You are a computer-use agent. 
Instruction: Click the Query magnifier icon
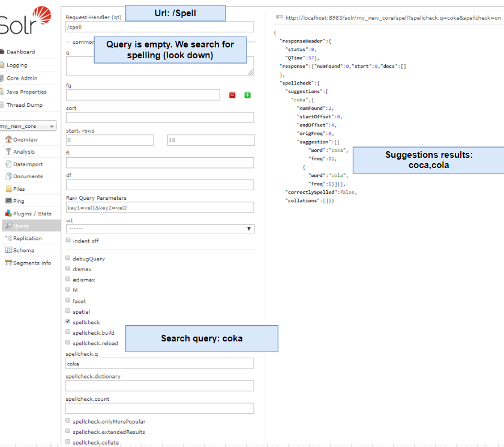tap(8, 225)
